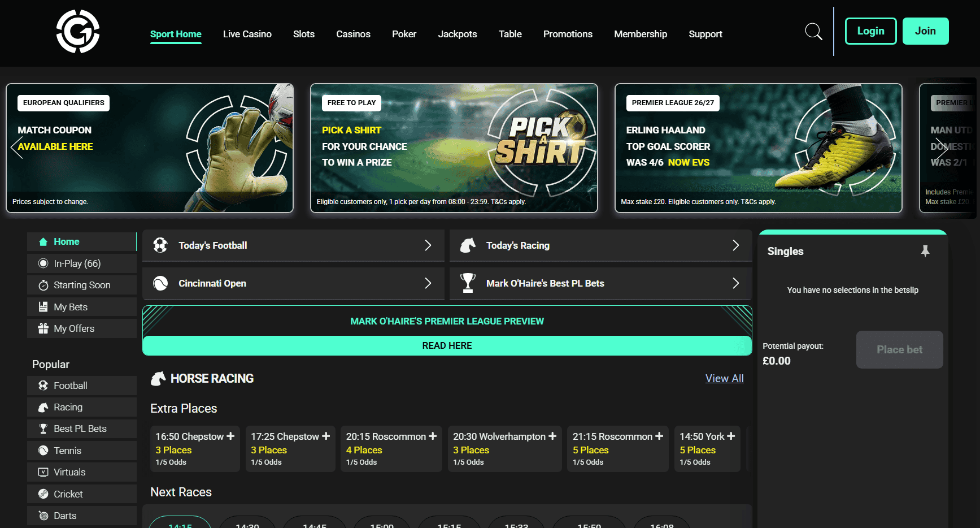980x528 pixels.
Task: Click the My Offers gift icon
Action: click(43, 328)
